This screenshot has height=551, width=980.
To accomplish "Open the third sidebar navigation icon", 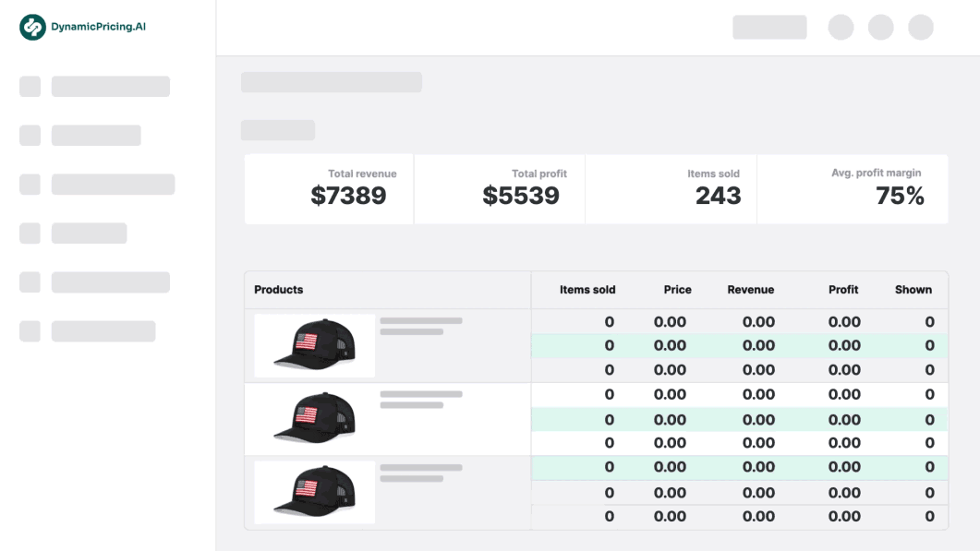I will coord(30,185).
